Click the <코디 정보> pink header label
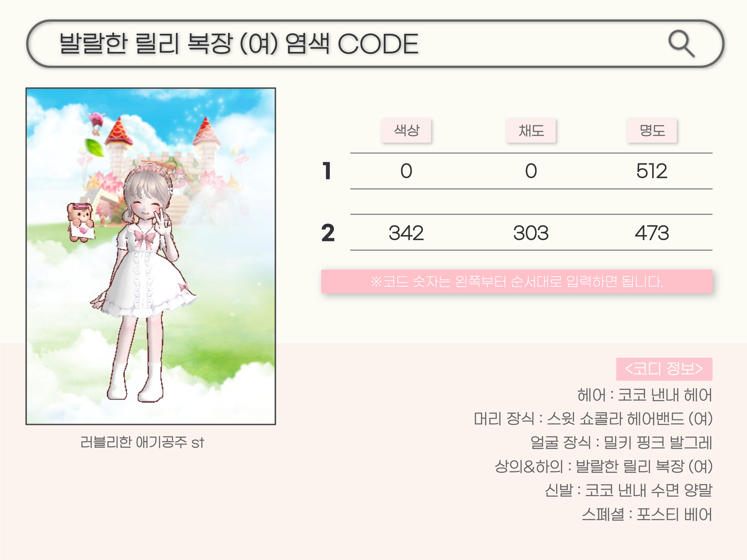 coord(664,369)
